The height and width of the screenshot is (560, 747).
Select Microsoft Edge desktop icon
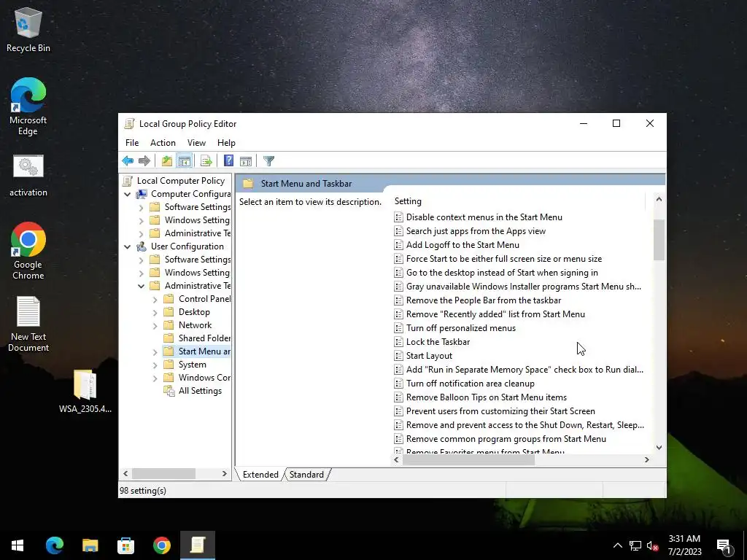pos(28,106)
